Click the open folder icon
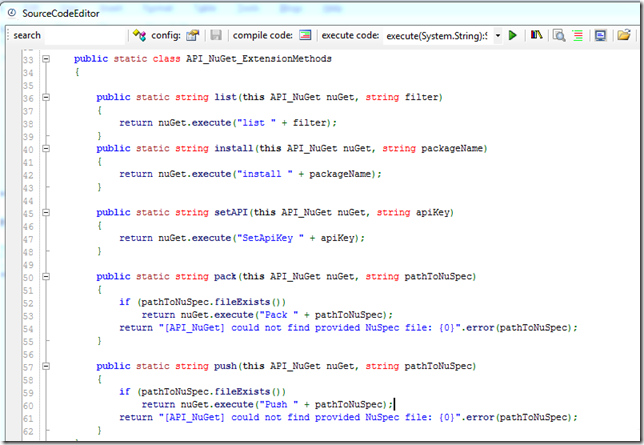Screen dimensions: 644x445 623,35
